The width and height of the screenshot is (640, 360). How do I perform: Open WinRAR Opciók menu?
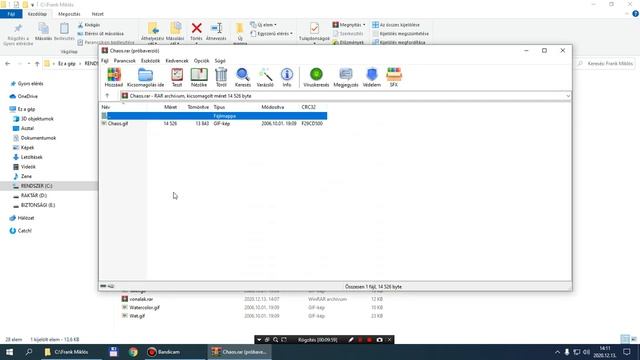pyautogui.click(x=201, y=61)
